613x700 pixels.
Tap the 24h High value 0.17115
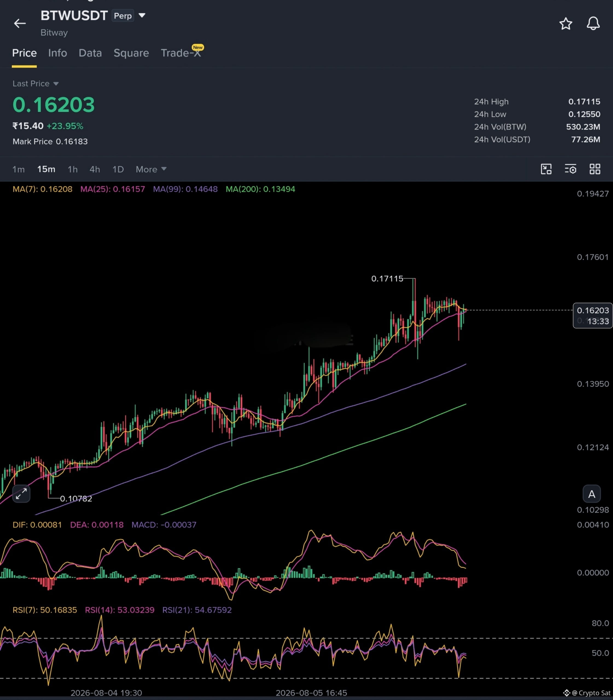[x=584, y=101]
